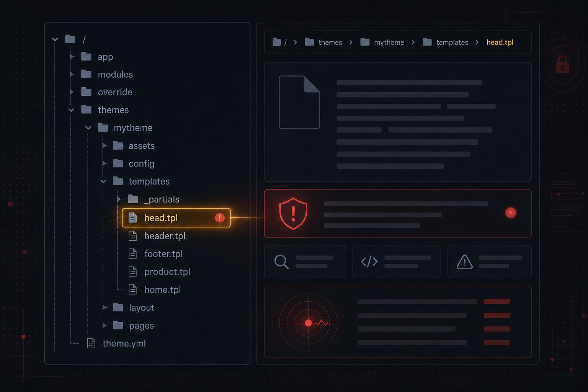Expand the config folder arrow

(105, 163)
